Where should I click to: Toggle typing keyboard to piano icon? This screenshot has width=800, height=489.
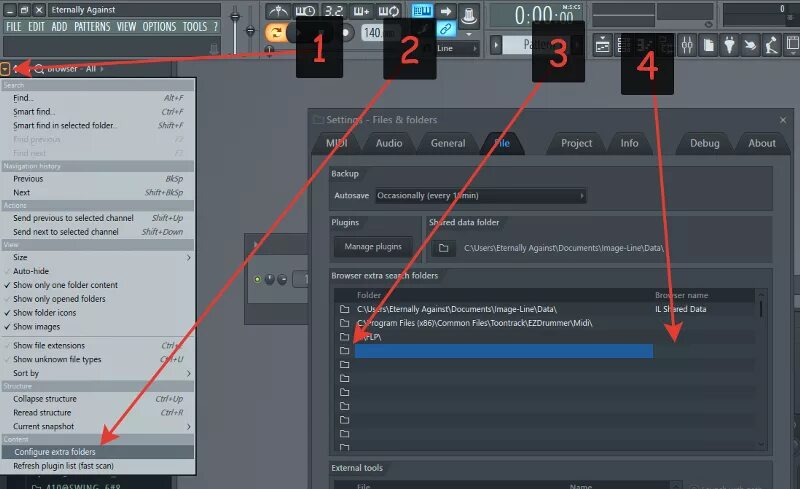click(x=422, y=11)
